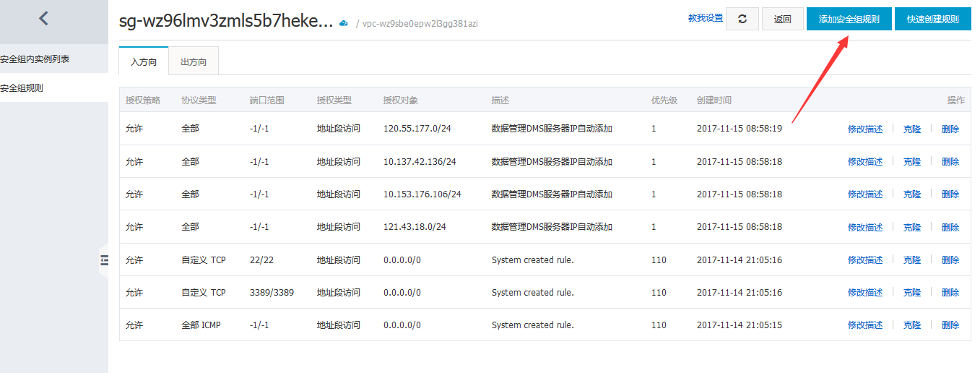Go back using the left chevron icon

(43, 19)
